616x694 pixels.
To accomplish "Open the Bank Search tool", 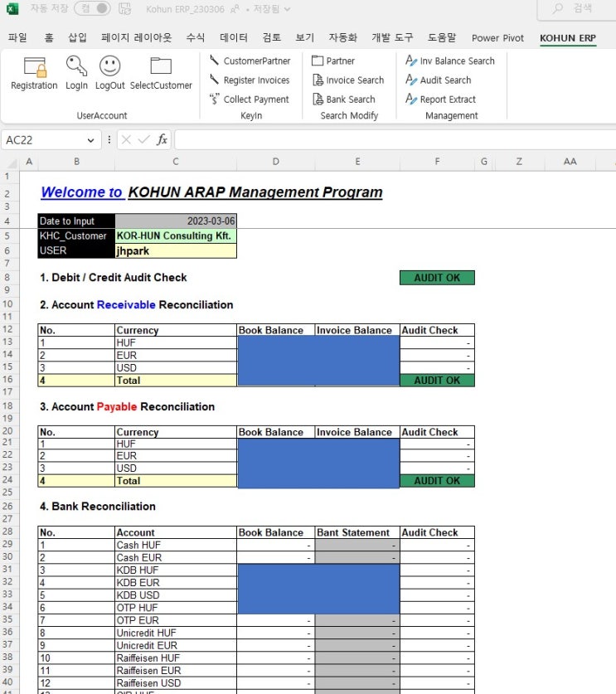I will coord(343,99).
